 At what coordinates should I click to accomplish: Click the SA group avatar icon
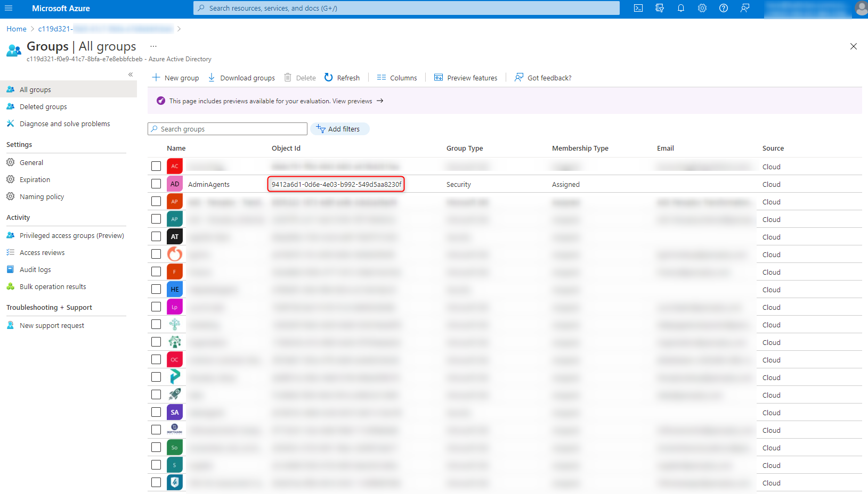[175, 412]
